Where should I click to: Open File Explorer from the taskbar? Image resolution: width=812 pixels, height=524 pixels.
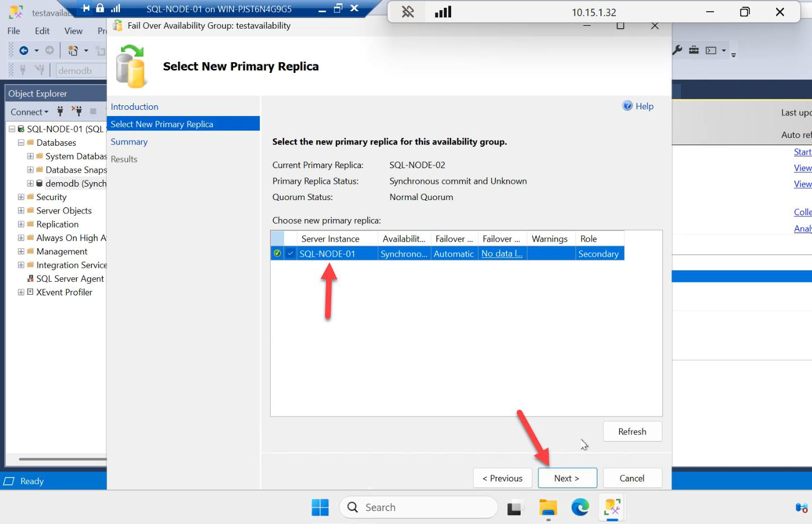pyautogui.click(x=548, y=508)
